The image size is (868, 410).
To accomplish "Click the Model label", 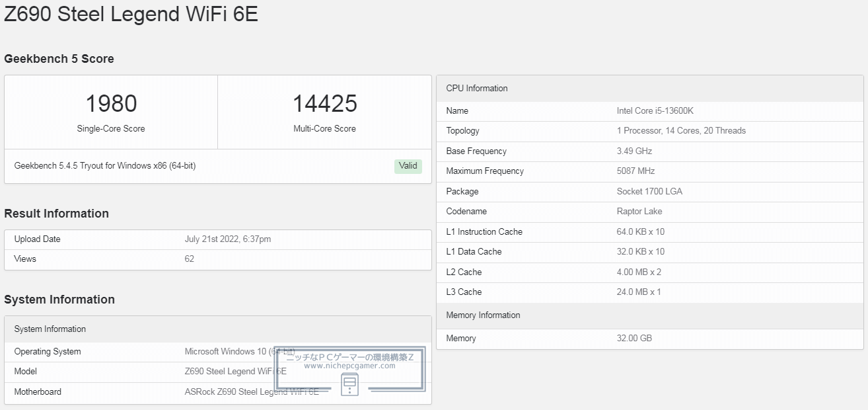I will pos(26,372).
